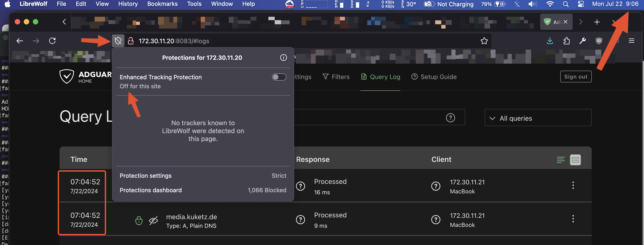Click the tracking protection shield icon
This screenshot has width=644, height=245.
pos(118,41)
